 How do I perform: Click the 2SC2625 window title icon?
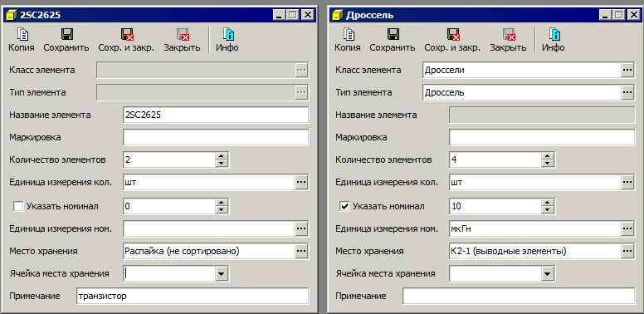click(12, 15)
